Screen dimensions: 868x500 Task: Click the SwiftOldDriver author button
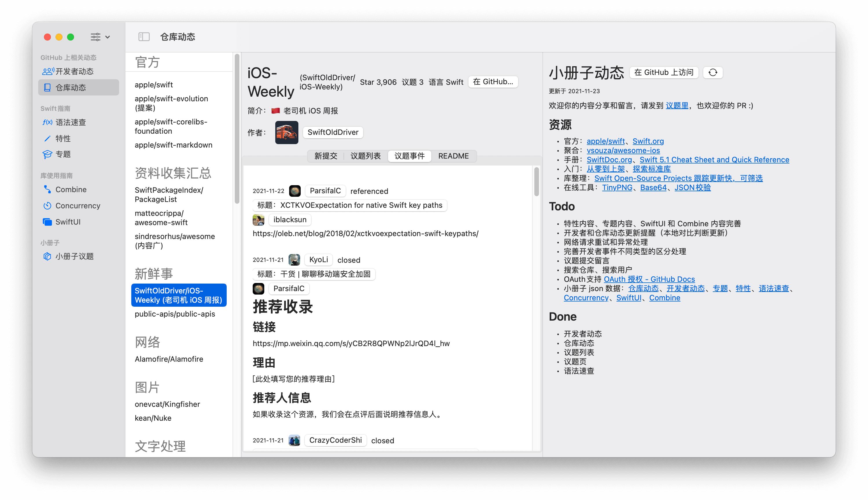[x=333, y=132]
